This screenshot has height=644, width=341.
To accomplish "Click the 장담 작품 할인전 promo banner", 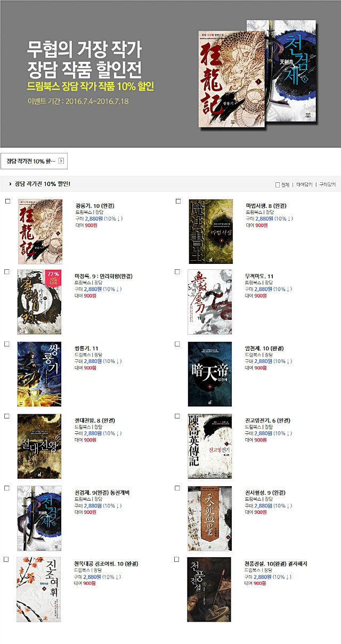I will coord(170,74).
